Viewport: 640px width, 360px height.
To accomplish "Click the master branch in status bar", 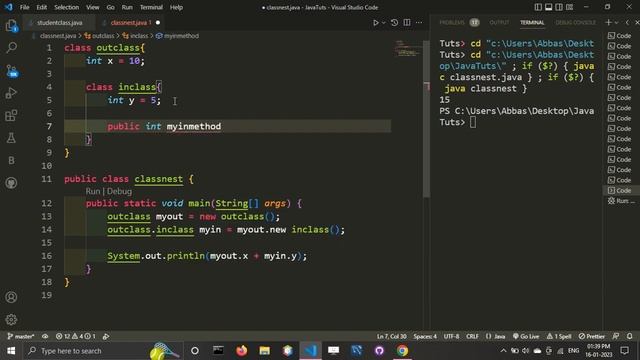I will 21,336.
